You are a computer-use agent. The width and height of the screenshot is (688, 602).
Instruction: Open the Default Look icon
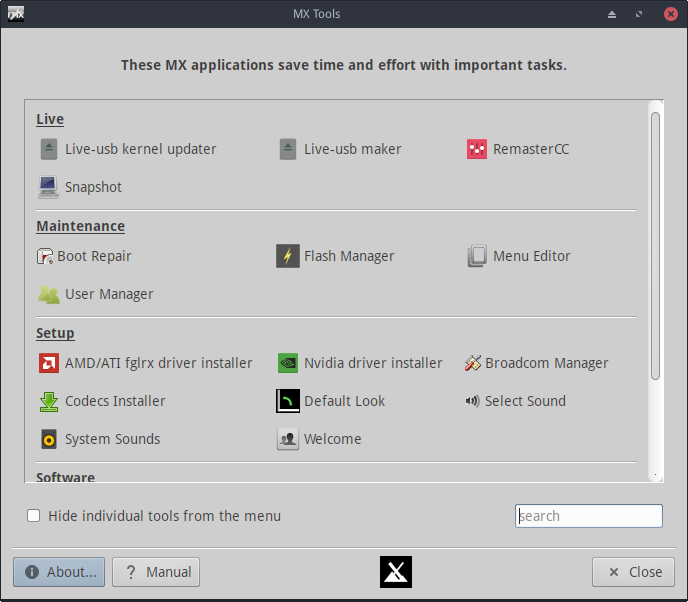pos(288,401)
